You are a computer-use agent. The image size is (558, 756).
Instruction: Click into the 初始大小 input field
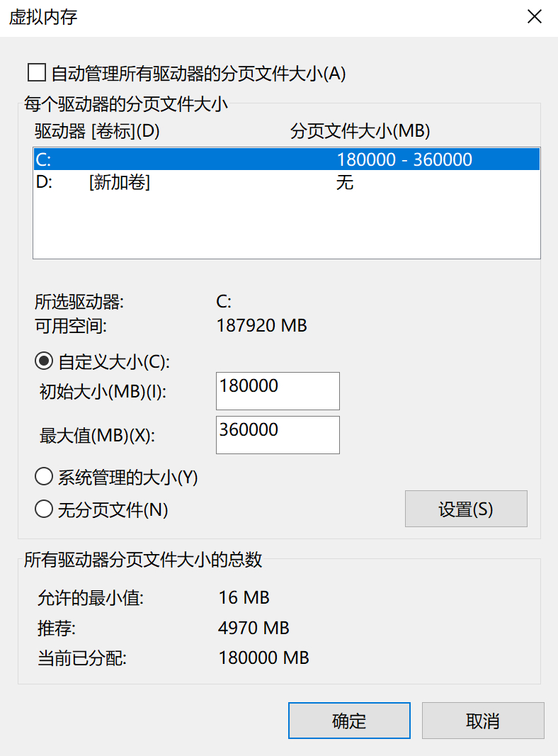pyautogui.click(x=277, y=390)
